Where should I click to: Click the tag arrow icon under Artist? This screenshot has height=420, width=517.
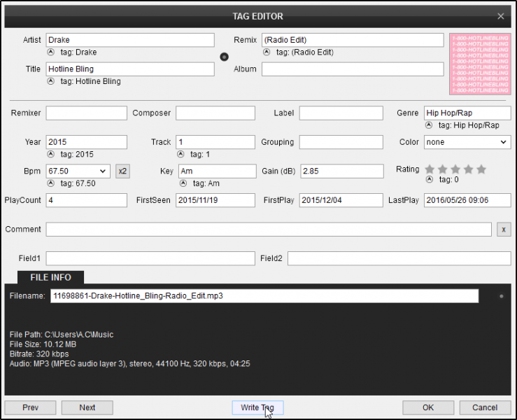click(x=50, y=52)
